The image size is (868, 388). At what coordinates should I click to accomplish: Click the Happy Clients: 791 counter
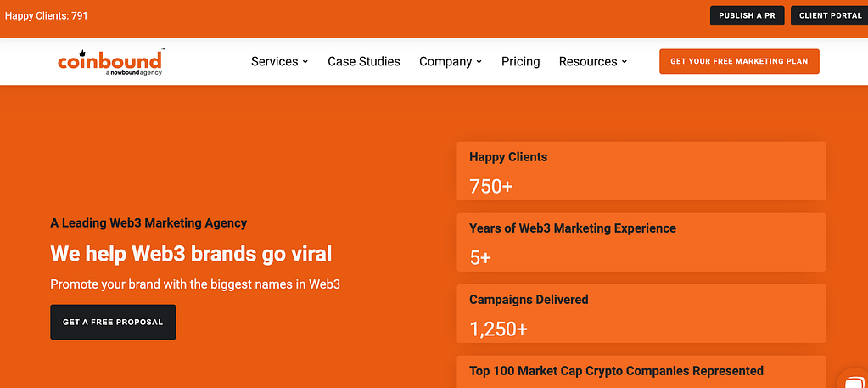pyautogui.click(x=46, y=15)
